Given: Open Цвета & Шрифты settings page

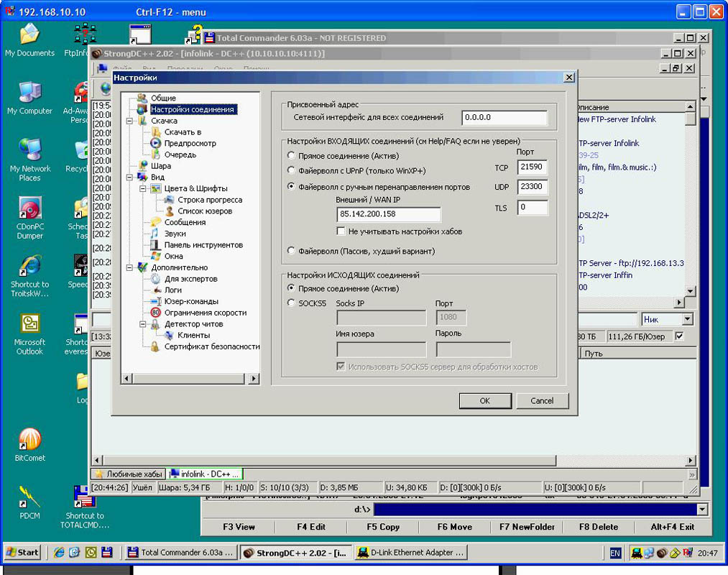Looking at the screenshot, I should (195, 188).
